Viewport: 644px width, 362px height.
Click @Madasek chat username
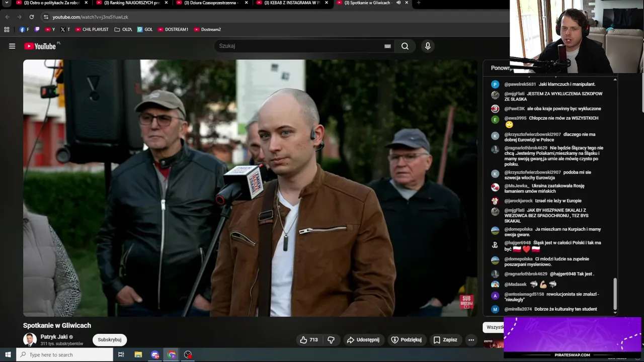516,285
